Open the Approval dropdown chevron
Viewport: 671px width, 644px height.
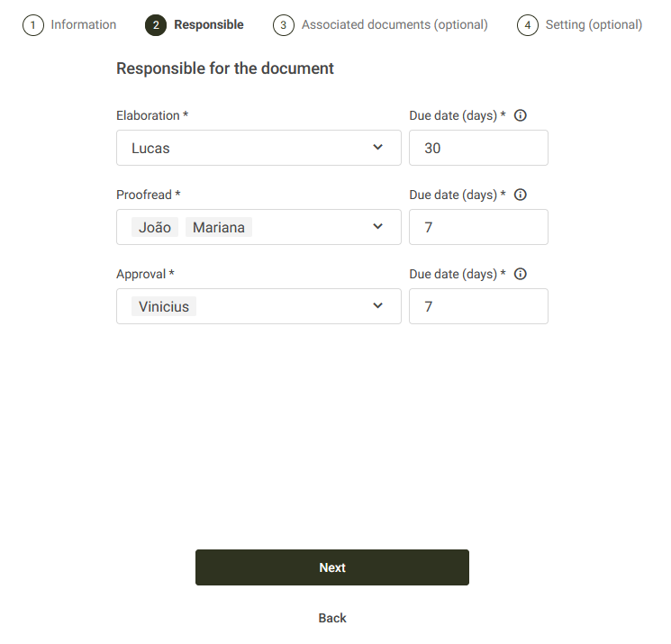pos(377,305)
